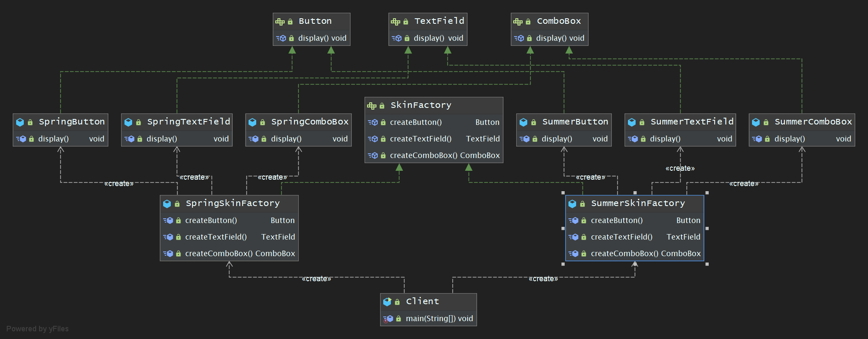The image size is (868, 339).
Task: Click the «create» label above SummerTextField arrow
Action: (x=680, y=169)
